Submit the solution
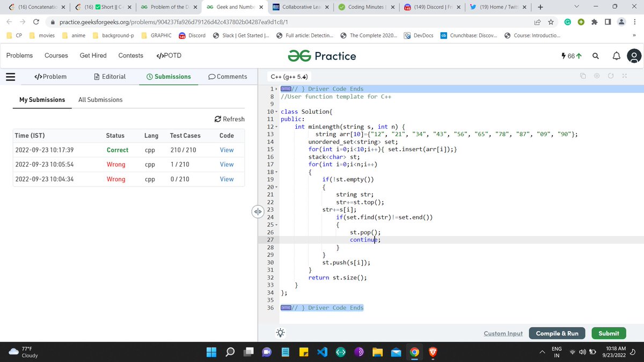This screenshot has width=644, height=362. click(609, 333)
